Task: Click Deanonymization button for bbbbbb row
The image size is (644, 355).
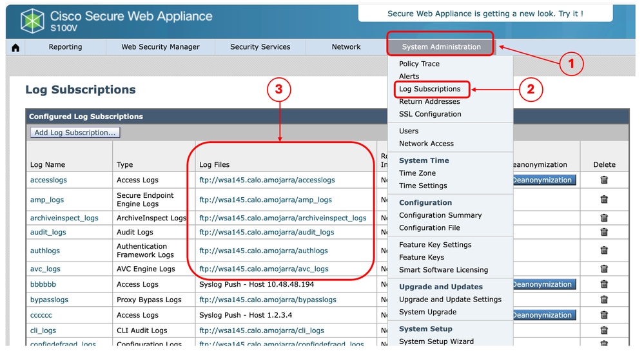Action: point(544,284)
